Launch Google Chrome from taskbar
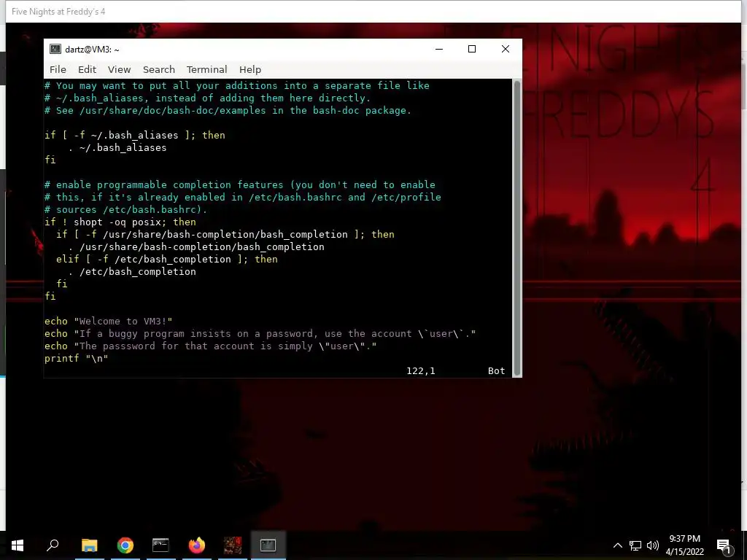This screenshot has width=747, height=560. (x=125, y=545)
